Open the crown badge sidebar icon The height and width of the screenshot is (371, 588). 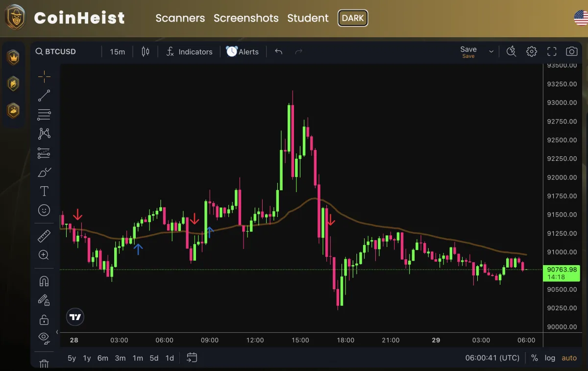pos(13,57)
